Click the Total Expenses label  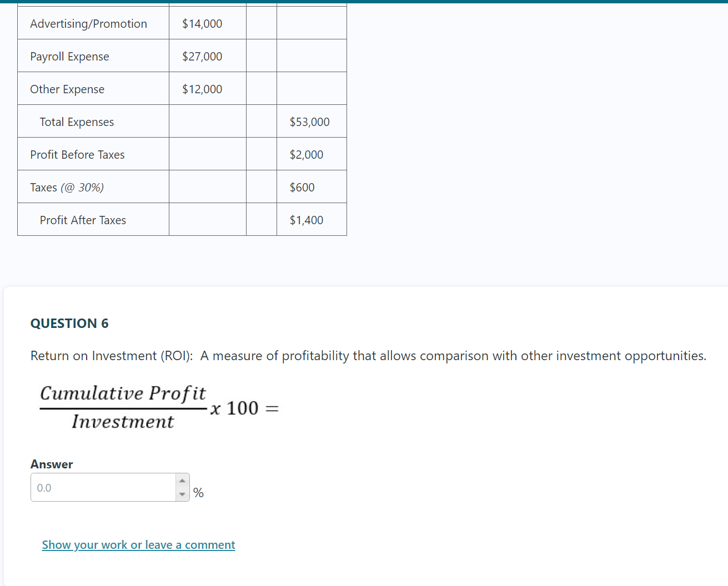77,122
